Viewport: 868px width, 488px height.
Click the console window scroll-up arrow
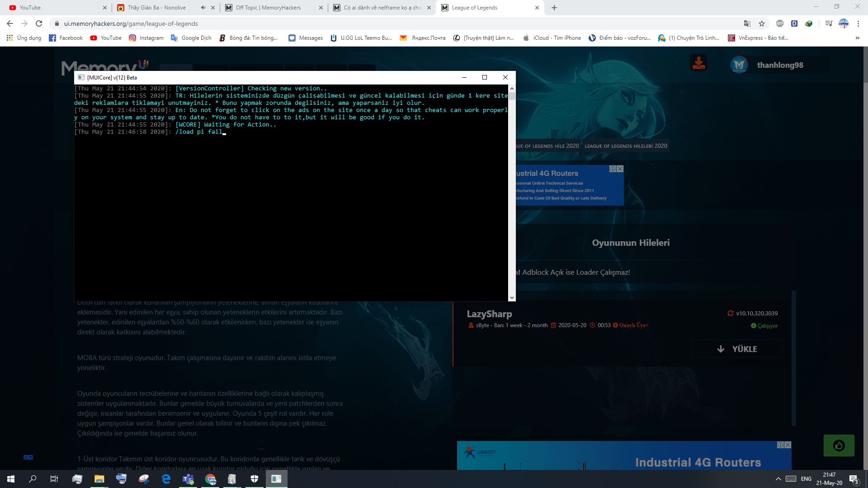point(512,89)
